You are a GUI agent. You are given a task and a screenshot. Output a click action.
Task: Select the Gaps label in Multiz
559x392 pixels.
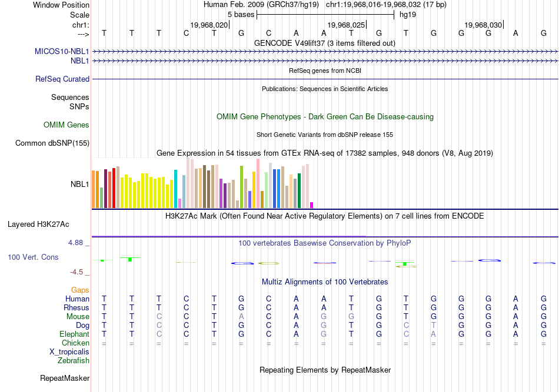pyautogui.click(x=80, y=290)
